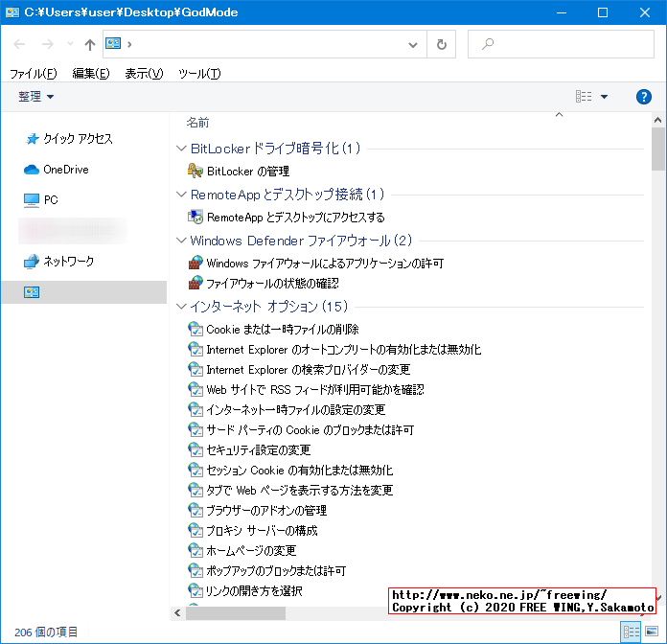Click the ファイアウォールの状態の確認 icon
The width and height of the screenshot is (667, 644).
click(x=195, y=283)
